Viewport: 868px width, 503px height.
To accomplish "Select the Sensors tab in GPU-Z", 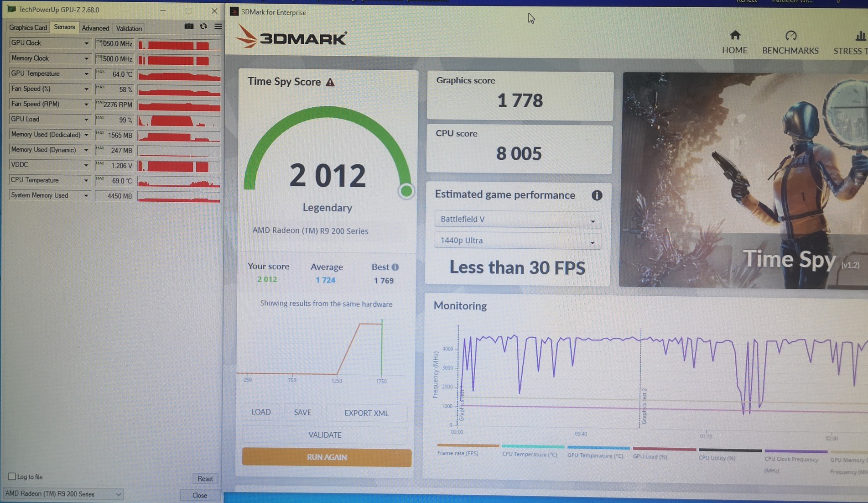I will click(64, 27).
